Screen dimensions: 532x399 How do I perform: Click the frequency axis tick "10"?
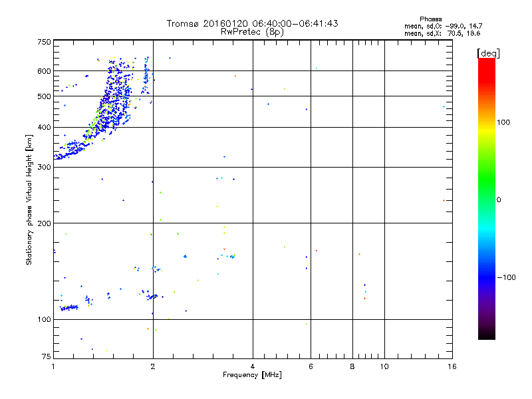(x=384, y=366)
